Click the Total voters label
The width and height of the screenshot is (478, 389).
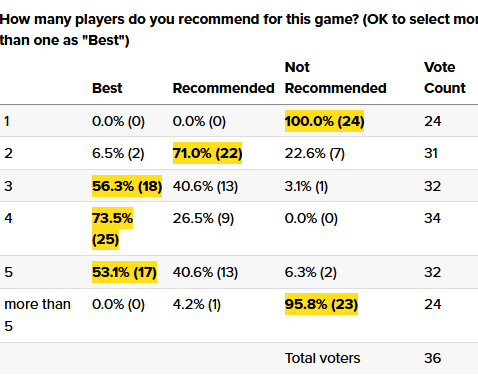[x=322, y=358]
